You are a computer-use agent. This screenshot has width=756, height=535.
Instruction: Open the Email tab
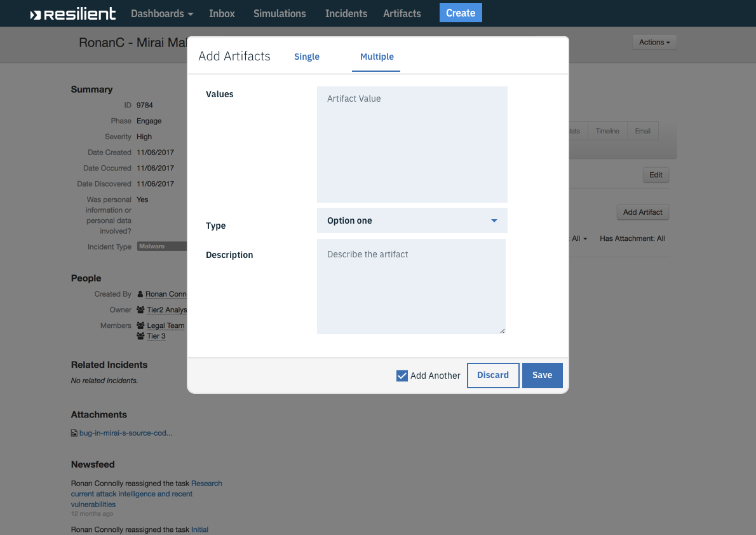point(642,132)
